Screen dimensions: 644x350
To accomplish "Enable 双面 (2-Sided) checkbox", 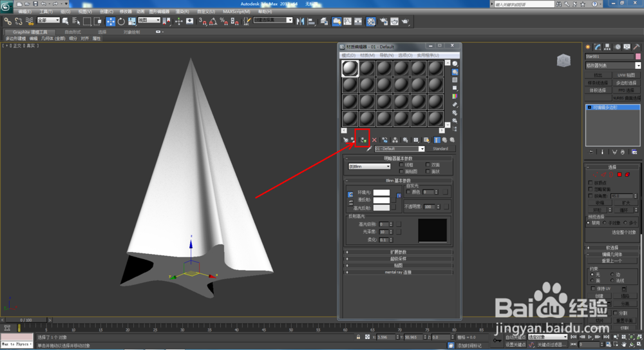I will [x=428, y=164].
